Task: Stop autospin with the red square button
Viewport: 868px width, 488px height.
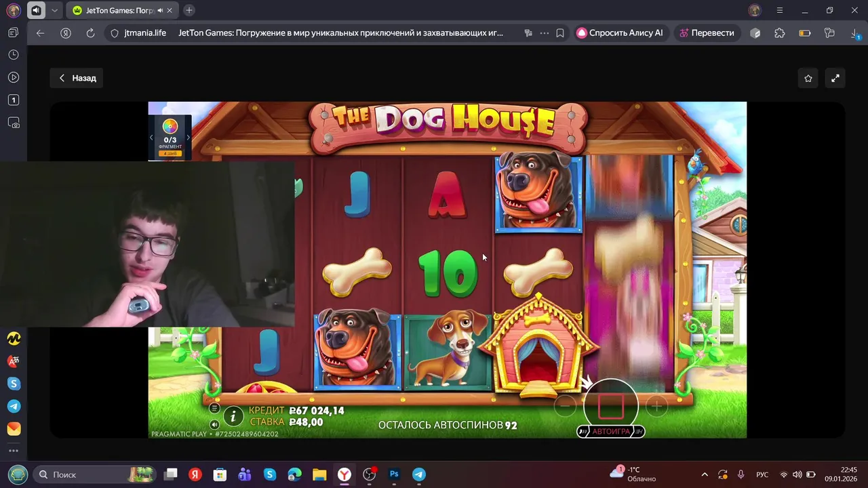Action: (610, 407)
